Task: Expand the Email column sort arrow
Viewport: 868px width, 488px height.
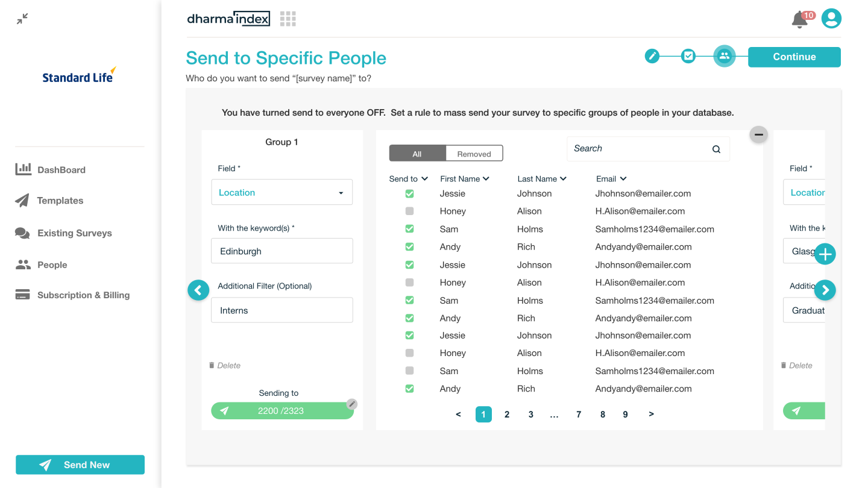Action: tap(623, 179)
